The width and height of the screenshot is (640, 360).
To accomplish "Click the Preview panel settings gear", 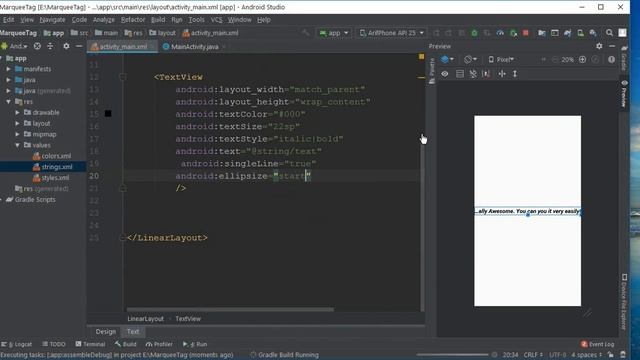I will click(599, 47).
